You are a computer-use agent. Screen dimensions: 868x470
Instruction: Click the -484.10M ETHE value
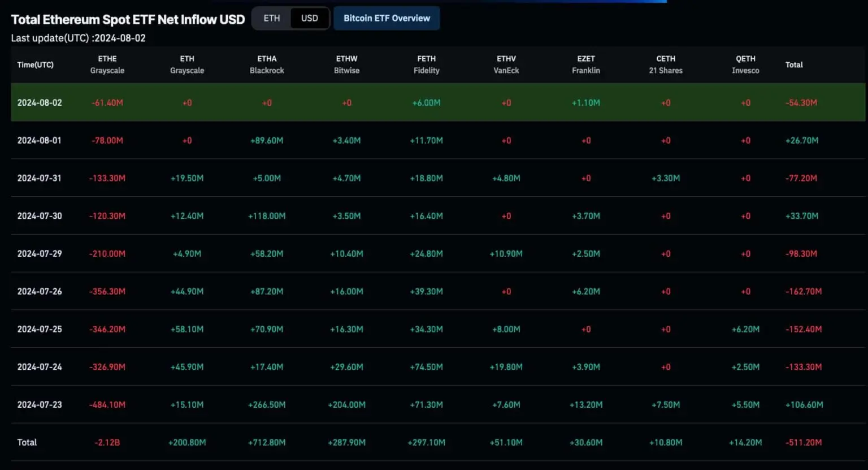(107, 405)
